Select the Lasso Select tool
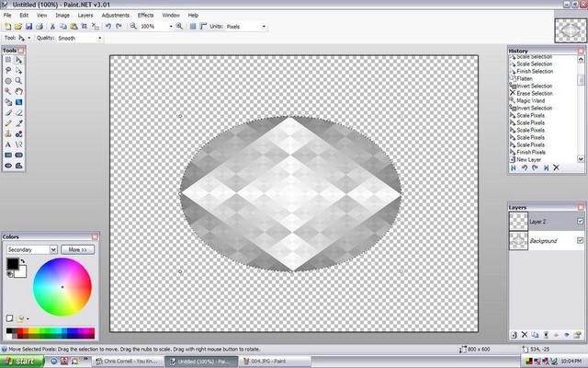588x368 pixels. tap(8, 71)
